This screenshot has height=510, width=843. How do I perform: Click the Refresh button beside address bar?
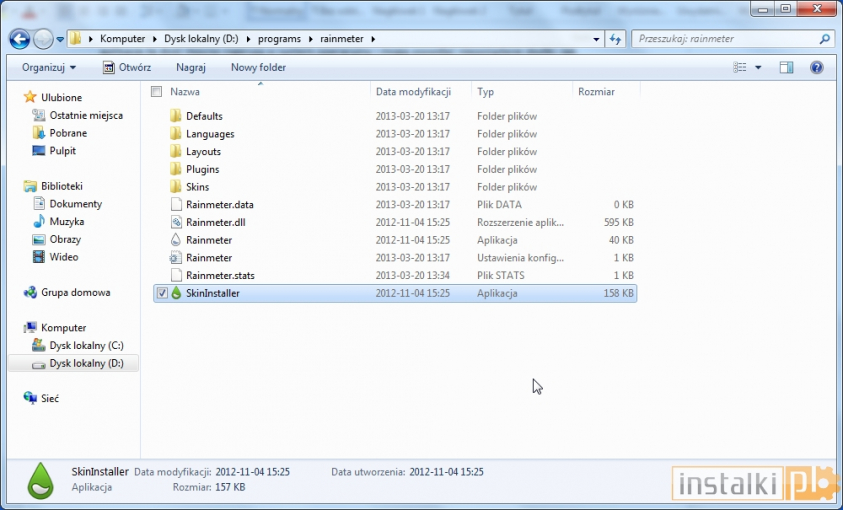point(615,39)
